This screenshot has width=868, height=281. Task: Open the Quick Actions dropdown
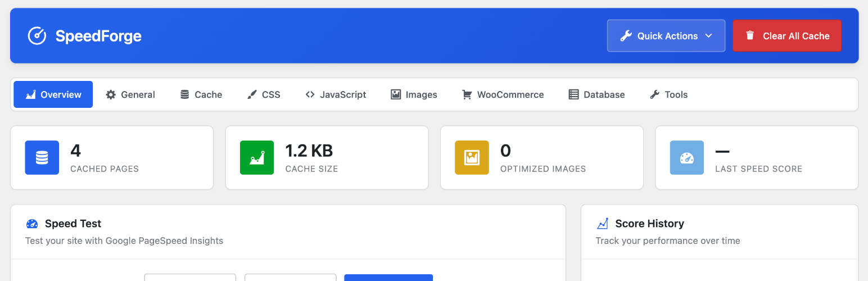point(666,36)
